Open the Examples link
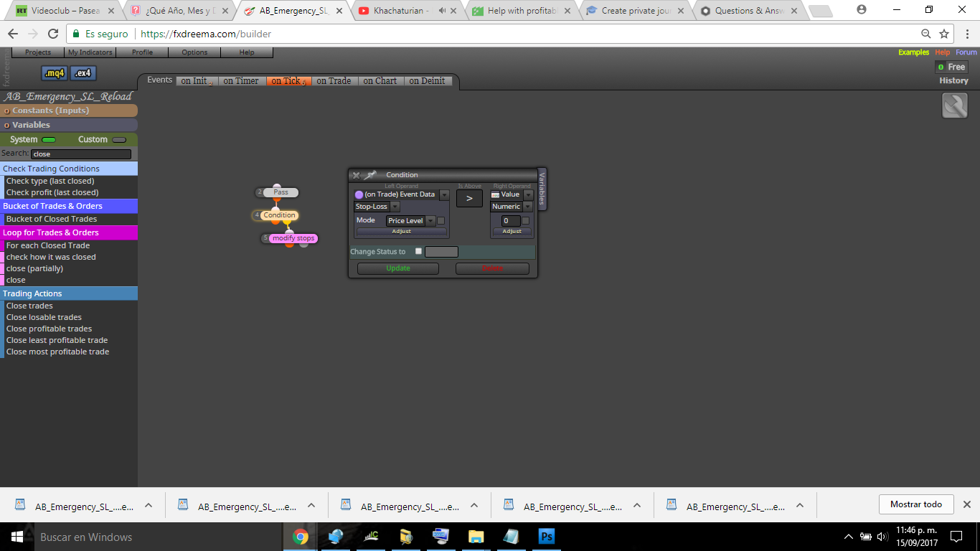 tap(914, 52)
